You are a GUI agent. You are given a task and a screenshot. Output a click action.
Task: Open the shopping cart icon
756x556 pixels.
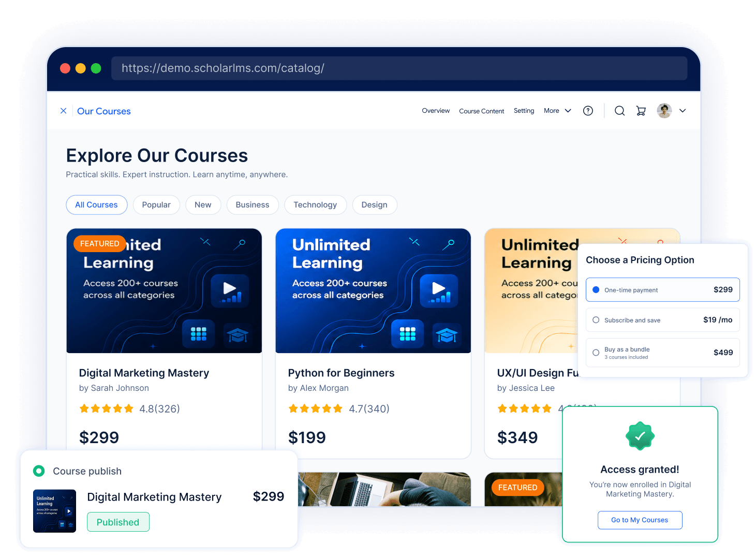(641, 111)
